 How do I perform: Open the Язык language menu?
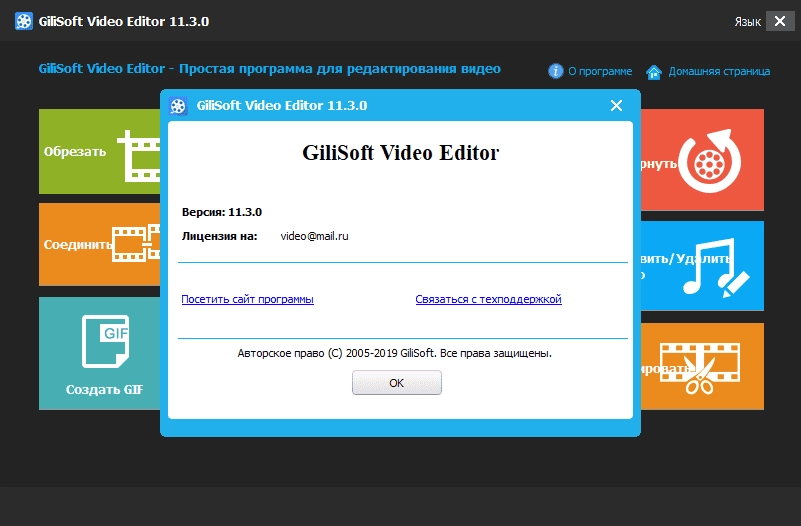747,22
